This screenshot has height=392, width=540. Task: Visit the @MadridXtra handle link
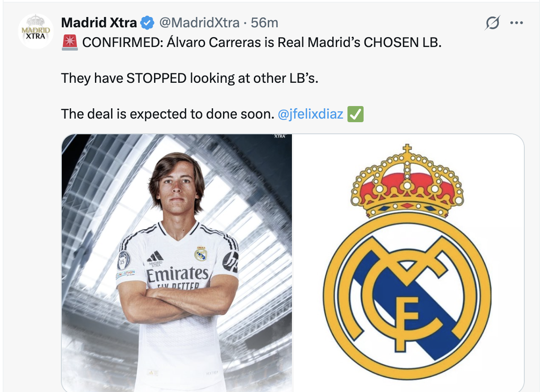(199, 22)
